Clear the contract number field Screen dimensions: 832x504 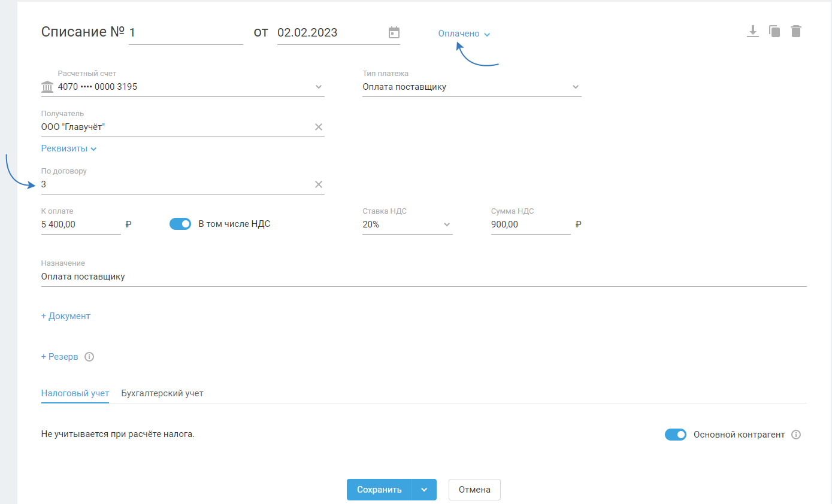319,184
